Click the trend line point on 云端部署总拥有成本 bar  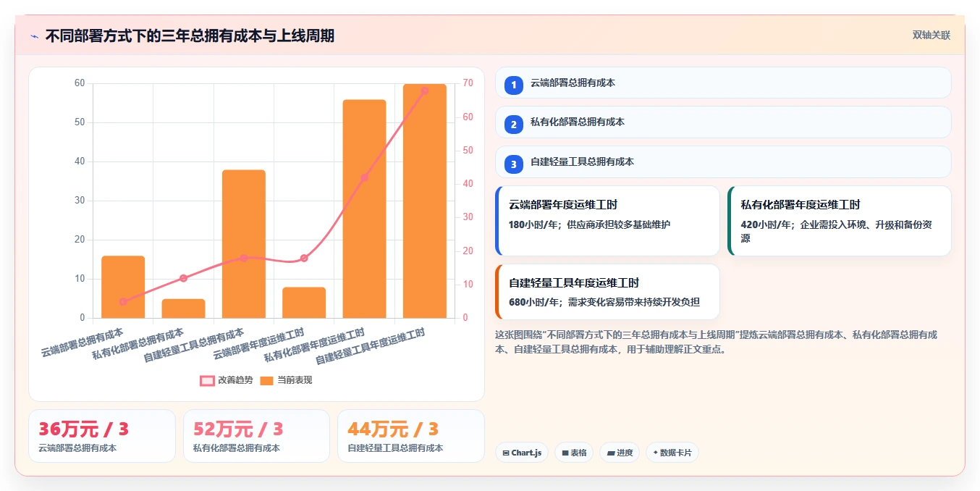123,301
